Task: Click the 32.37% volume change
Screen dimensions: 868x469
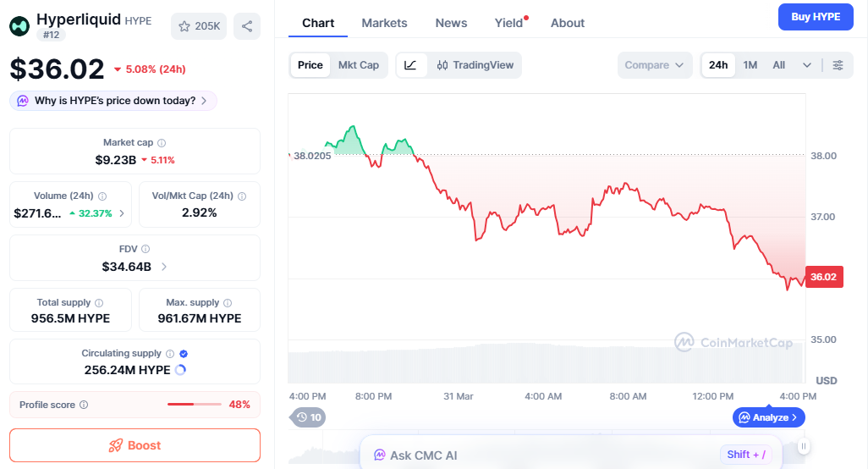Action: (x=91, y=213)
